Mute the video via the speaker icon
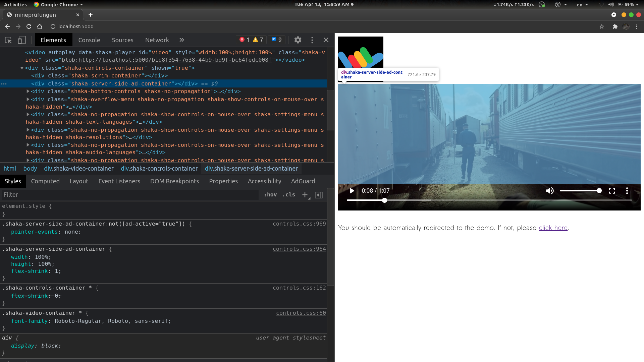The image size is (644, 362). point(550,191)
